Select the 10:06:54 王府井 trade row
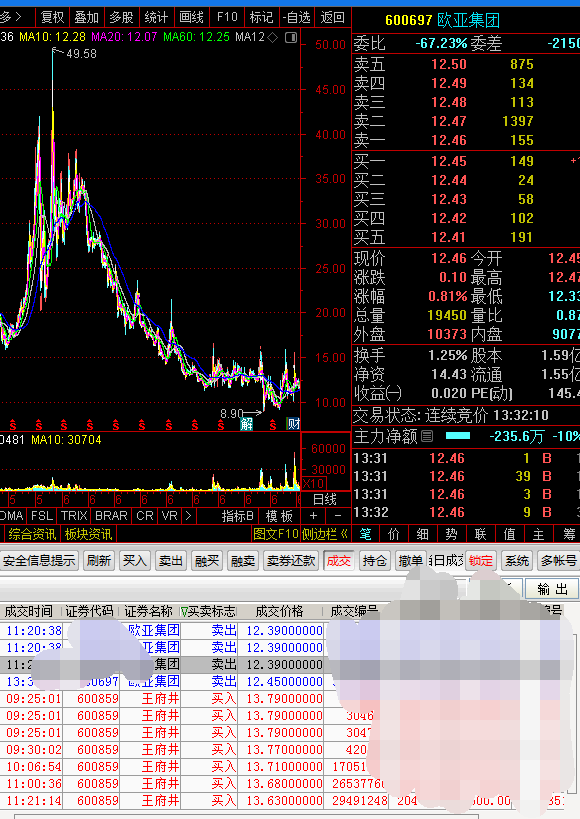 click(x=290, y=767)
